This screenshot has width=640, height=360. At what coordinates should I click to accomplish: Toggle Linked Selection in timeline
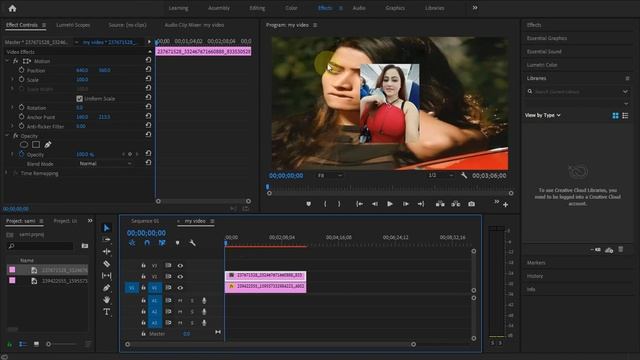click(x=162, y=243)
